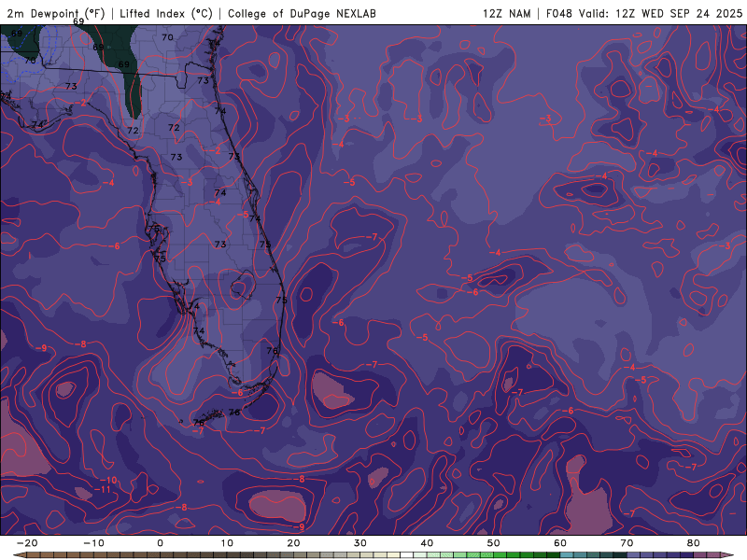Screen dimensions: 747x560
Task: Click the "Lifted Index (°C)" title text
Action: [x=166, y=13]
